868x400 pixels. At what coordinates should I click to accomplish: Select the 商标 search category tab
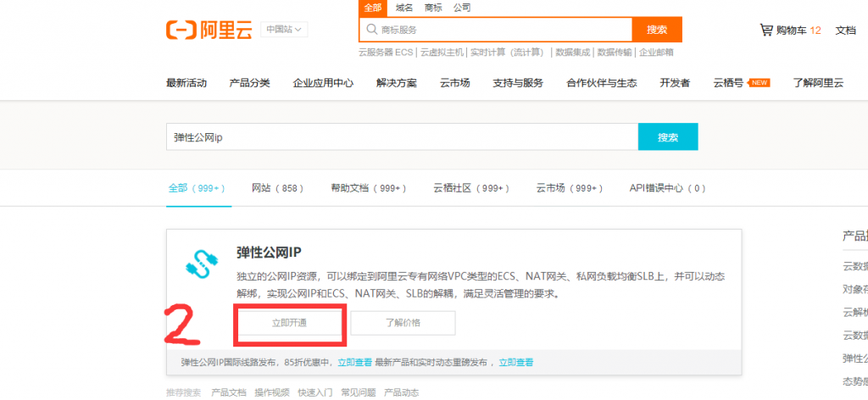(x=433, y=8)
